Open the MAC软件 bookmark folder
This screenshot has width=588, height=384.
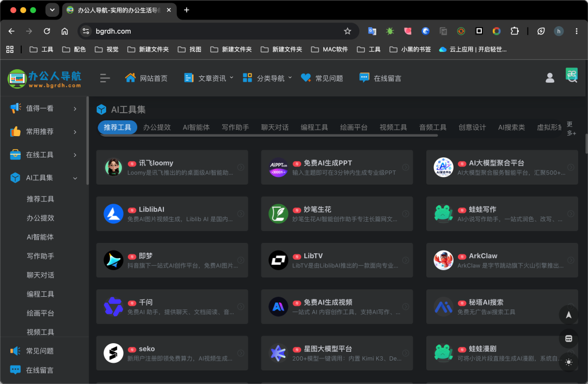(329, 49)
